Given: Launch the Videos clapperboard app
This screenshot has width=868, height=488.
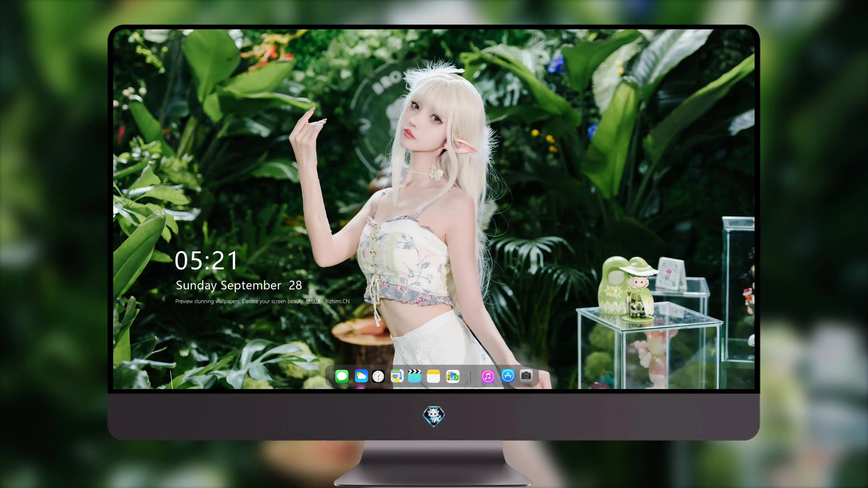Looking at the screenshot, I should pyautogui.click(x=415, y=376).
